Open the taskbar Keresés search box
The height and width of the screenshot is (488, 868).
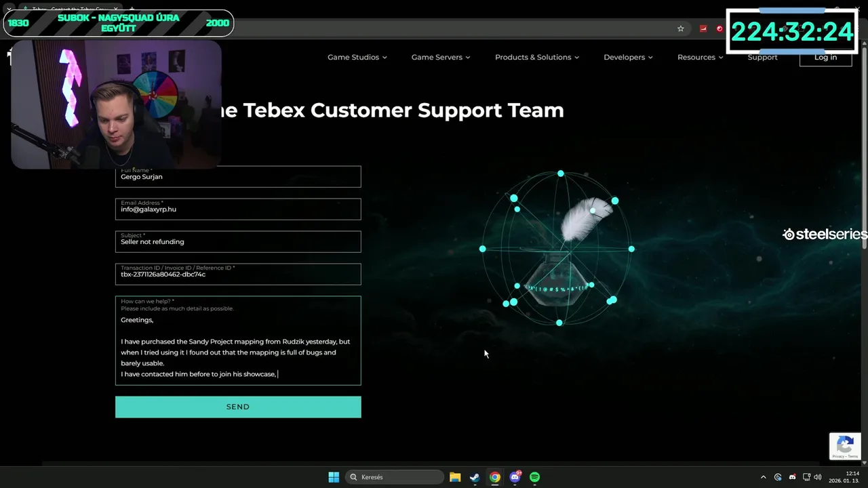[x=395, y=477]
